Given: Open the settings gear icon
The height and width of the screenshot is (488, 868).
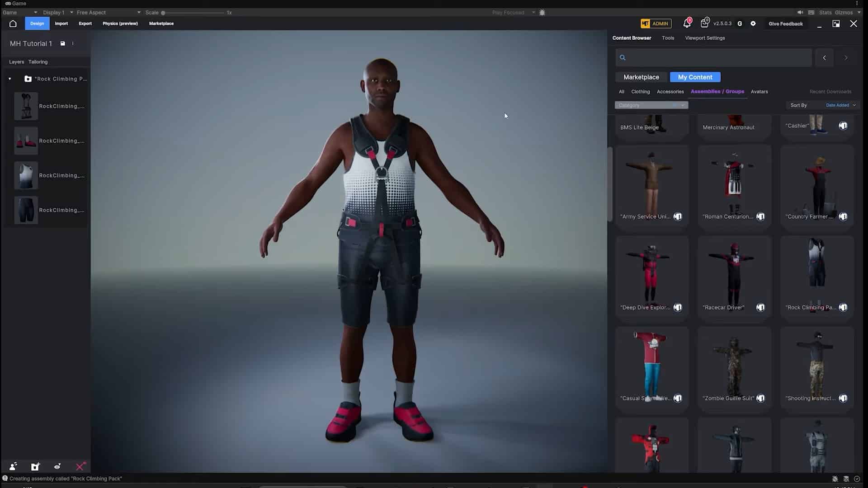Looking at the screenshot, I should pos(753,23).
